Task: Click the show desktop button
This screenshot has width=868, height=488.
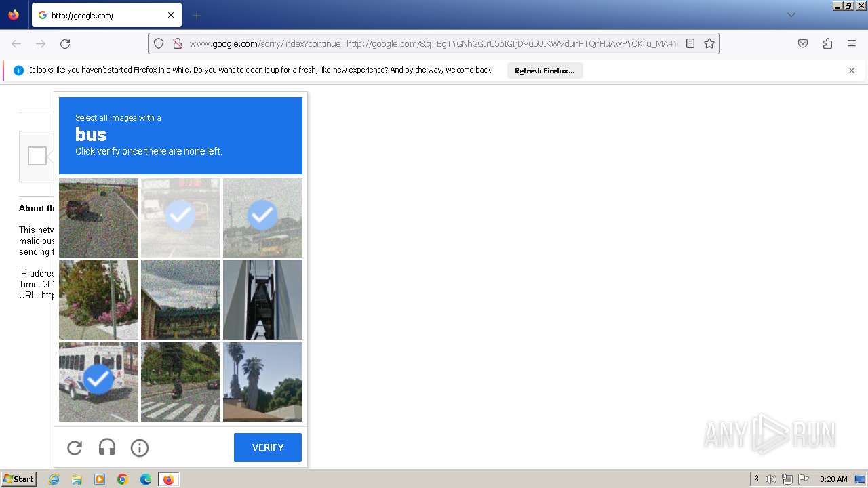Action: coord(860,479)
